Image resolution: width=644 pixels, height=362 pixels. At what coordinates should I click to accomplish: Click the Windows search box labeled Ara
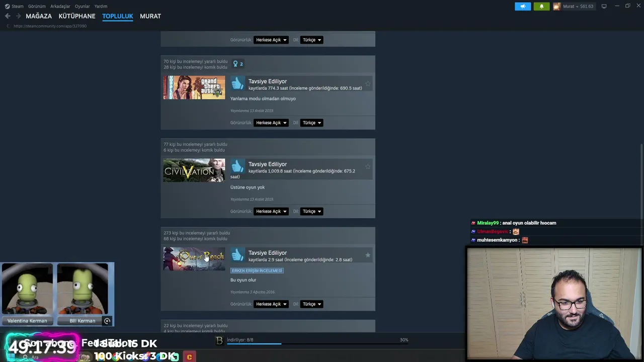(x=35, y=357)
